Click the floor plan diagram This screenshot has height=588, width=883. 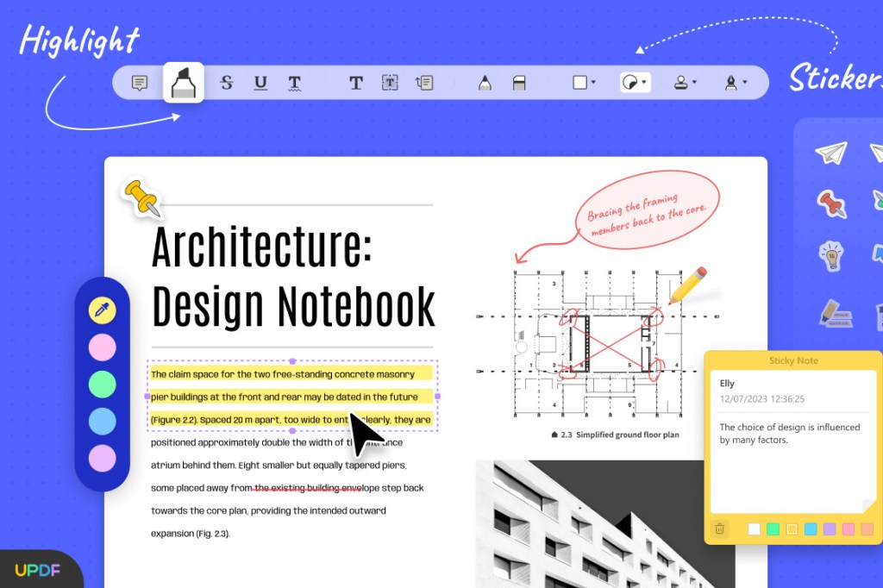click(597, 343)
